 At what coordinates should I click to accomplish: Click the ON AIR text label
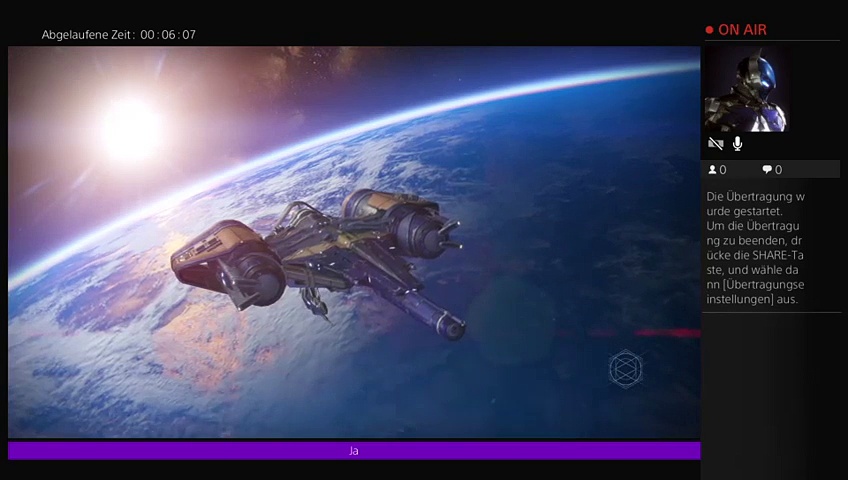[x=742, y=30]
